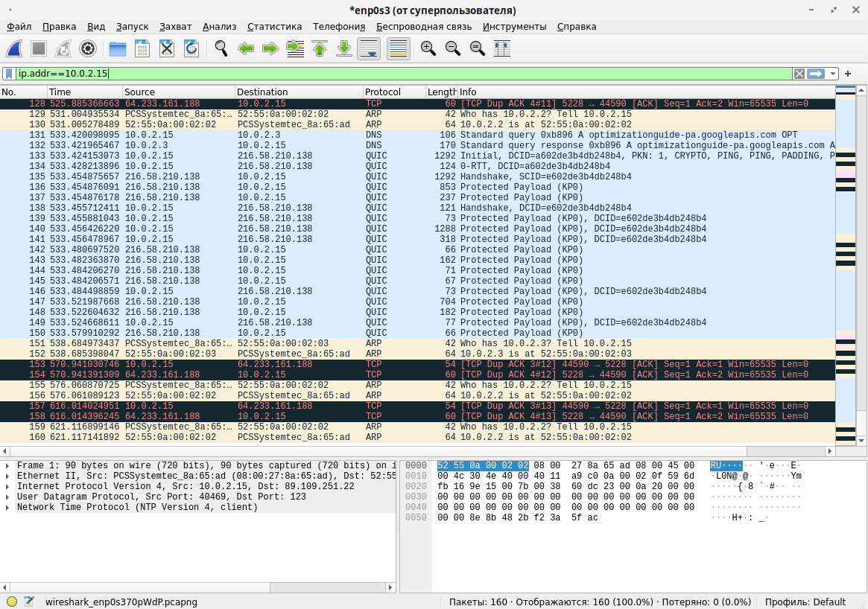
Task: Open the Анализ menu
Action: tap(219, 26)
